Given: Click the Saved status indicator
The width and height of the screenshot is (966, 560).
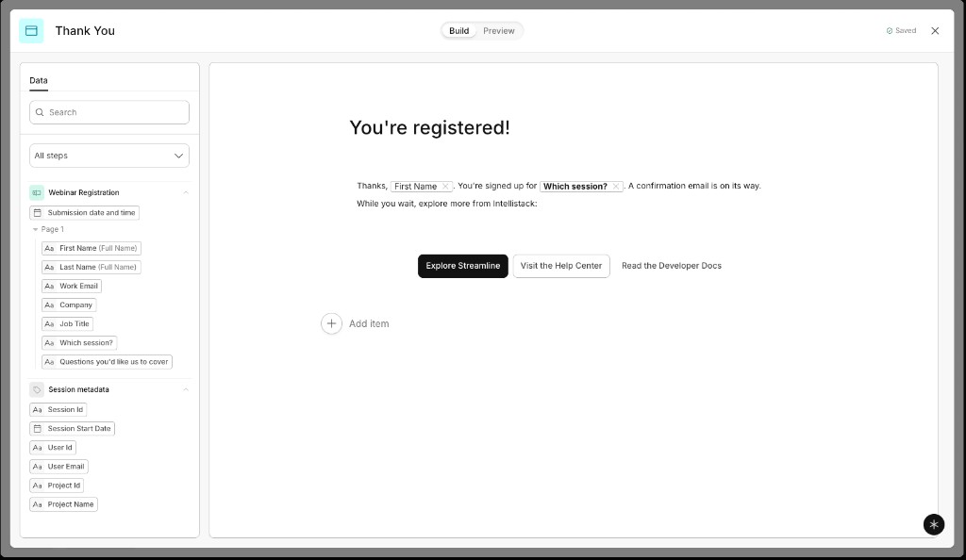Looking at the screenshot, I should point(901,31).
